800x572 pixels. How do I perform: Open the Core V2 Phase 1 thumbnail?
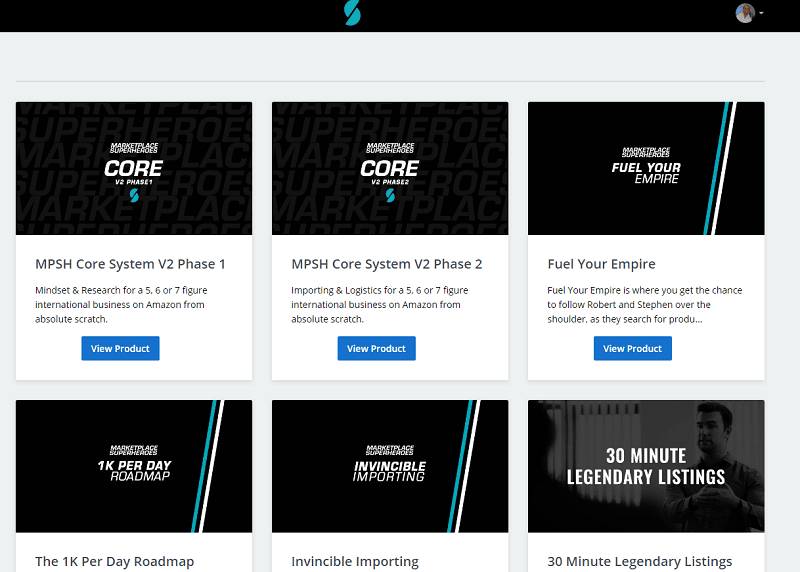click(134, 168)
